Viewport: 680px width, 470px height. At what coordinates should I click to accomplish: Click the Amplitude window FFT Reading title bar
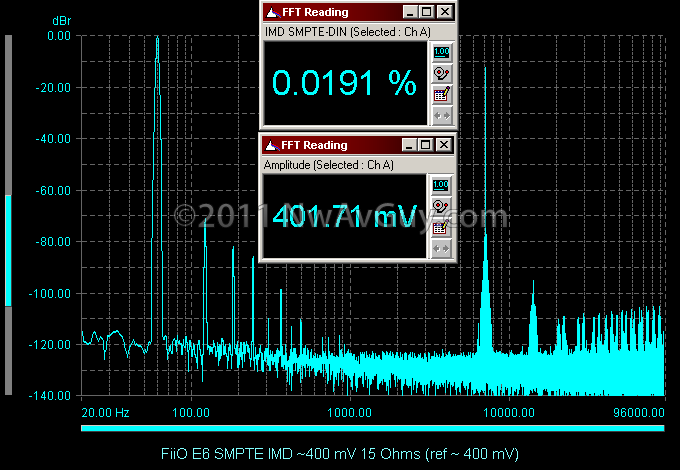pyautogui.click(x=358, y=145)
